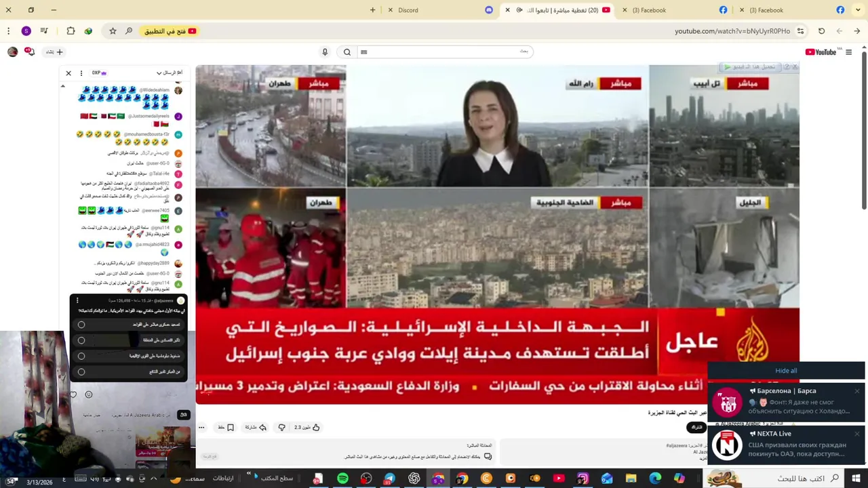Open a new browser tab

372,10
